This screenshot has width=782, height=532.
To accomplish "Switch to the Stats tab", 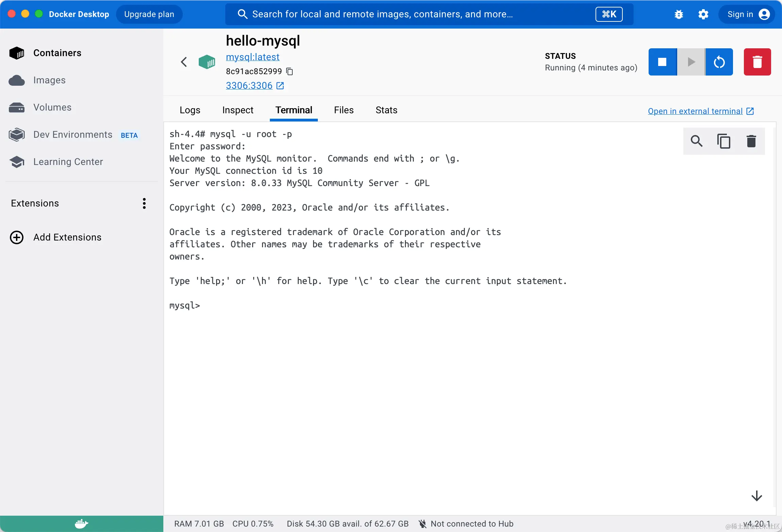I will (386, 110).
